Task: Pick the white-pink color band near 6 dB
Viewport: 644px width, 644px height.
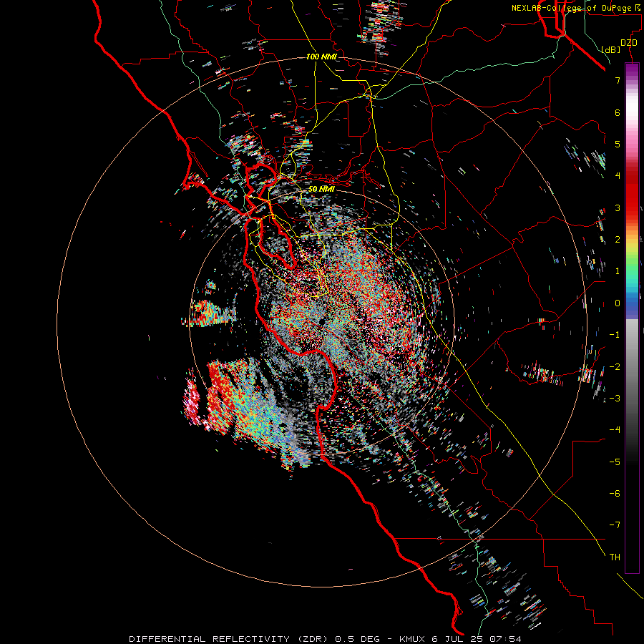Action: pyautogui.click(x=632, y=112)
